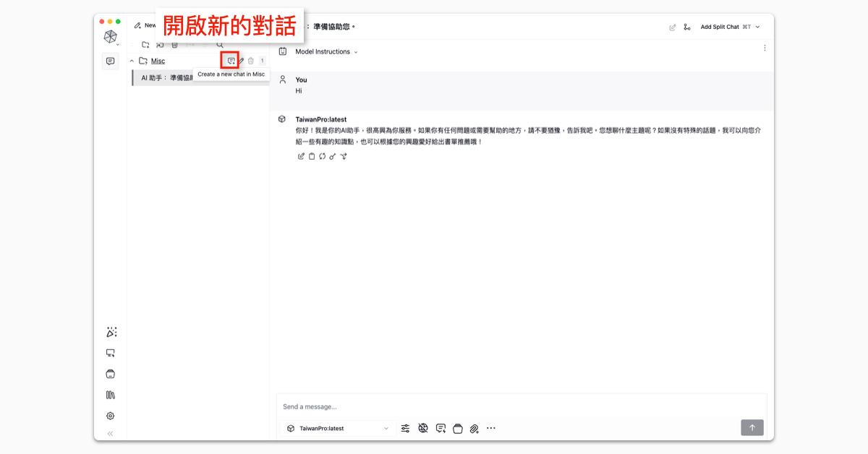Open the prompt library icon in the composer
The image size is (868, 454).
441,428
